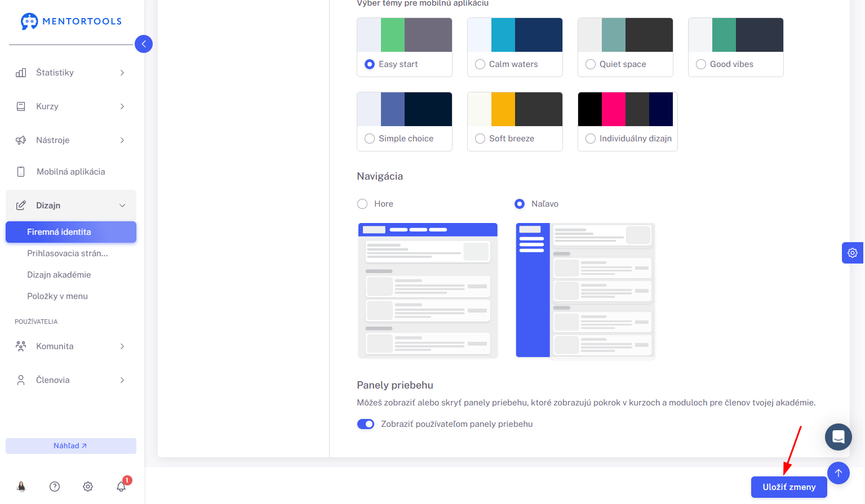Click the Uložiť zmeny button
This screenshot has width=865, height=504.
789,487
